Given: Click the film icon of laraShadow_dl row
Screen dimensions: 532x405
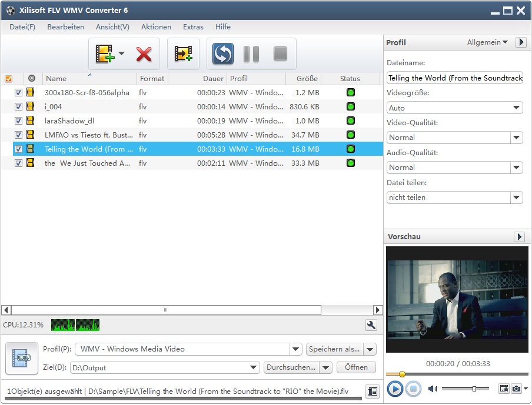Looking at the screenshot, I should click(x=30, y=121).
